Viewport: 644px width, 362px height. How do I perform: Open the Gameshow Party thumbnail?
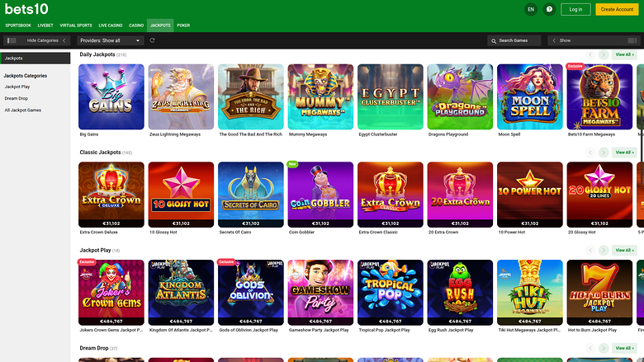coord(321,293)
